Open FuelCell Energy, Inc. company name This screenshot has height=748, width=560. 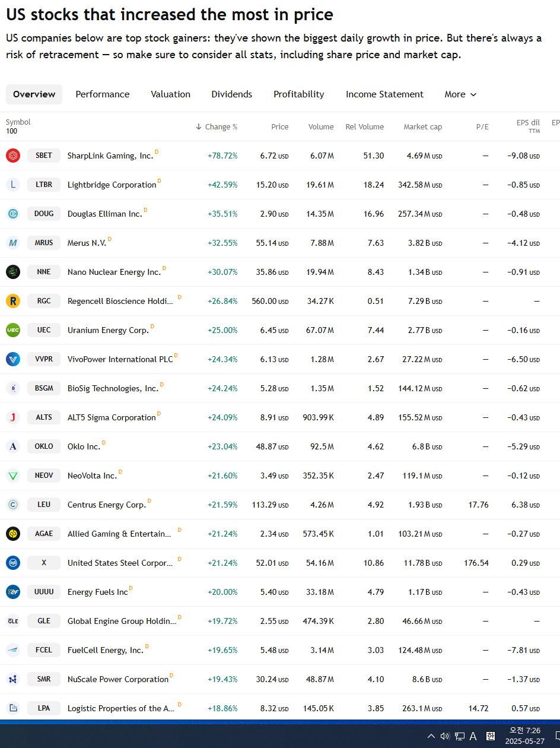point(106,651)
